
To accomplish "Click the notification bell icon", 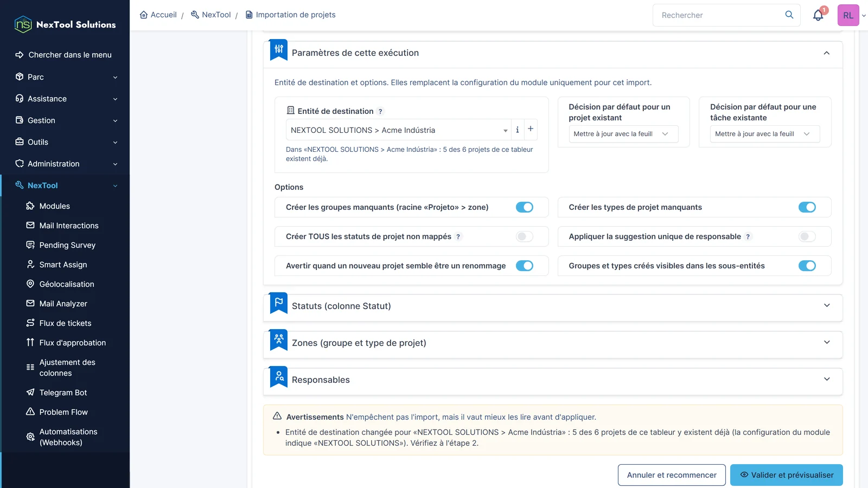I will click(818, 15).
